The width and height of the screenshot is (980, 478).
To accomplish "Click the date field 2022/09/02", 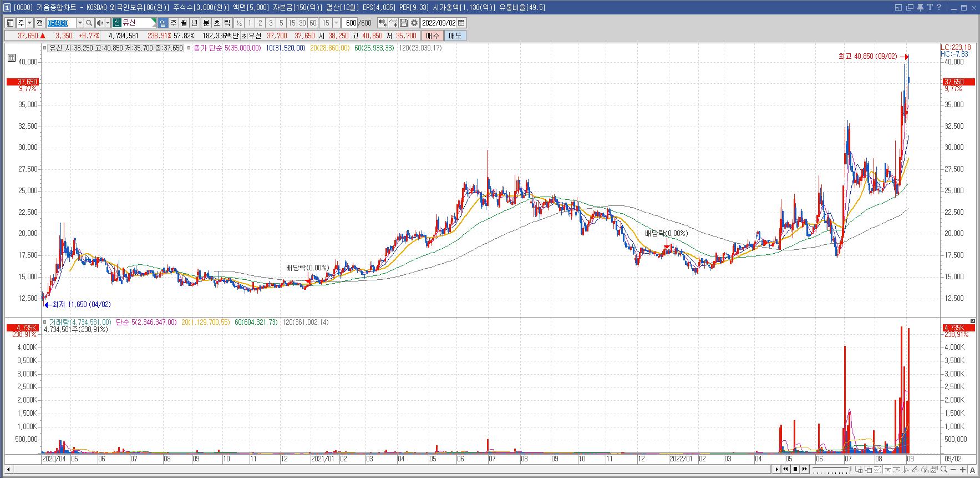I will point(439,23).
